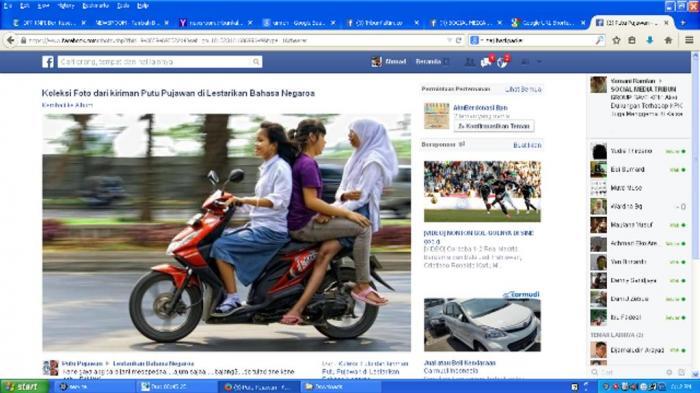Open the silver car ad image
The width and height of the screenshot is (700, 393).
click(482, 325)
